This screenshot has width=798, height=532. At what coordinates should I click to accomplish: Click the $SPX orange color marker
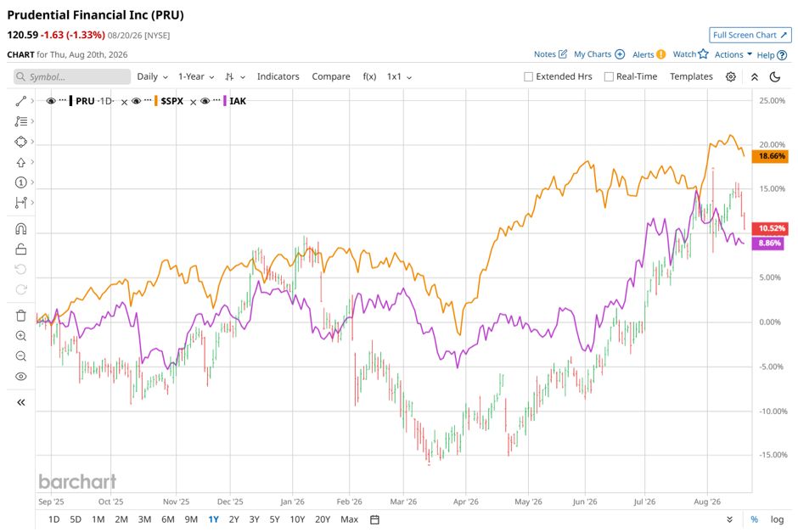(155, 101)
